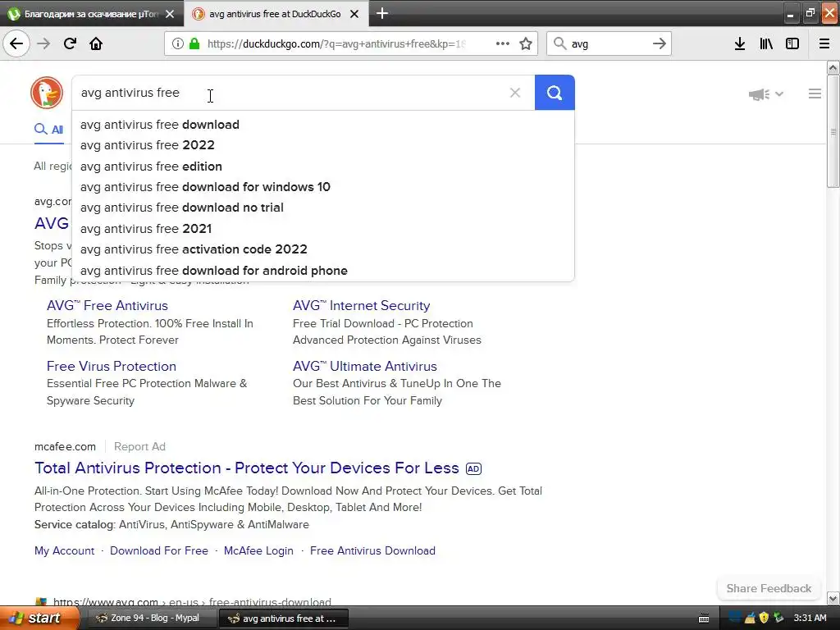Click the security shield tray icon
Image resolution: width=840 pixels, height=630 pixels.
tap(764, 618)
